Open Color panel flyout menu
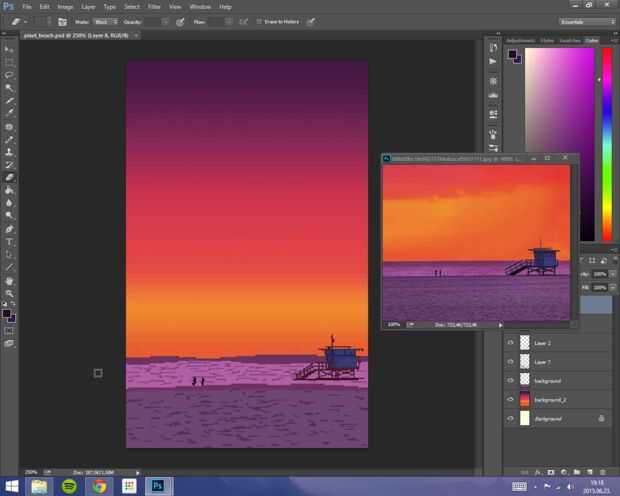This screenshot has width=620, height=496. (614, 40)
